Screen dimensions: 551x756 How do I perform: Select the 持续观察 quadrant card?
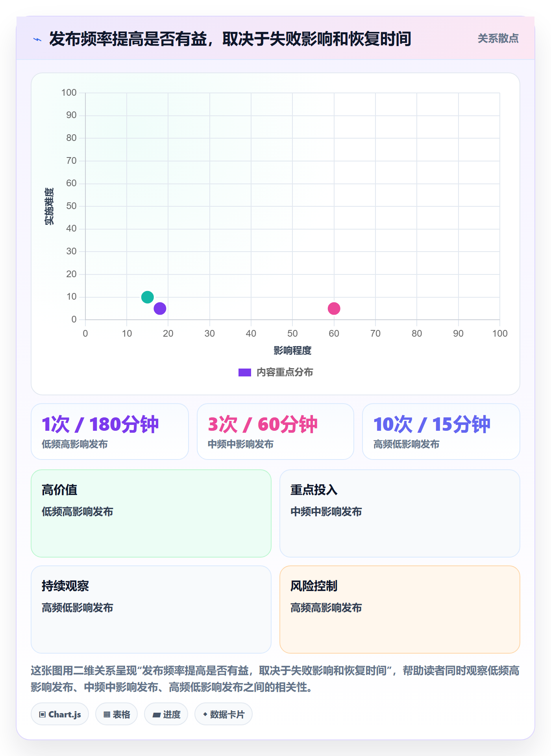(151, 610)
